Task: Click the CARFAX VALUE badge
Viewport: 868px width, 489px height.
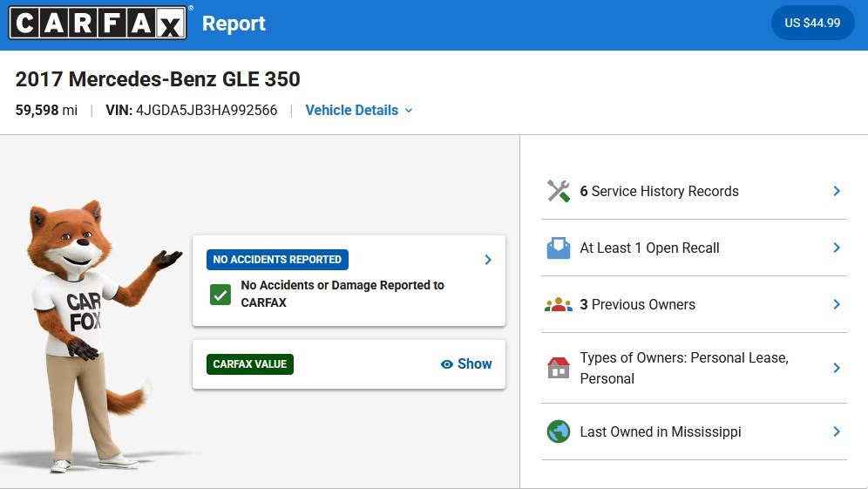Action: (249, 364)
